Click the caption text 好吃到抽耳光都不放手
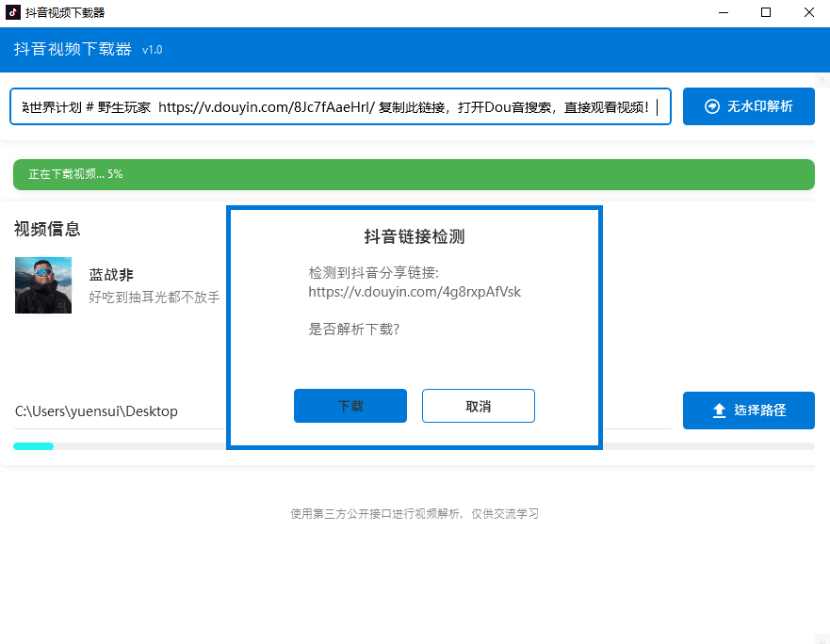Screen dimensions: 830x644 pyautogui.click(x=148, y=297)
